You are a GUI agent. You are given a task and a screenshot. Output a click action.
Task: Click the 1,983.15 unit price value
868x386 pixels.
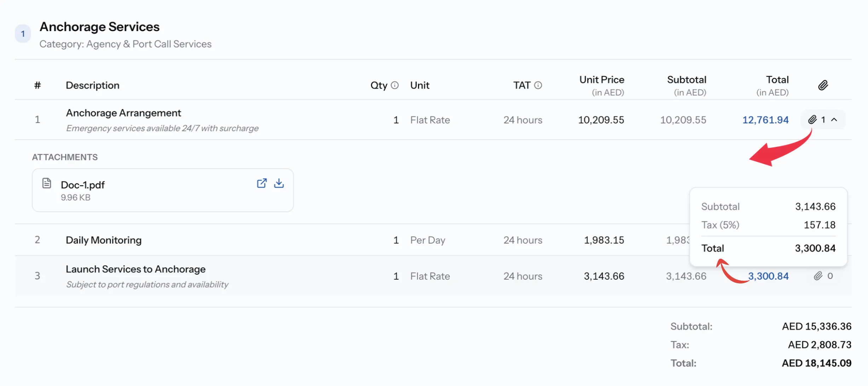[x=604, y=240]
